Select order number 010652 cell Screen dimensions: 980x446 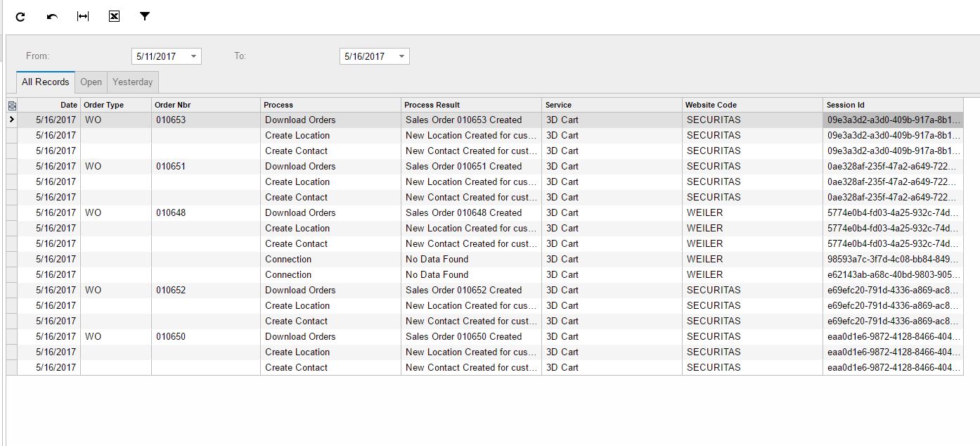pos(206,290)
